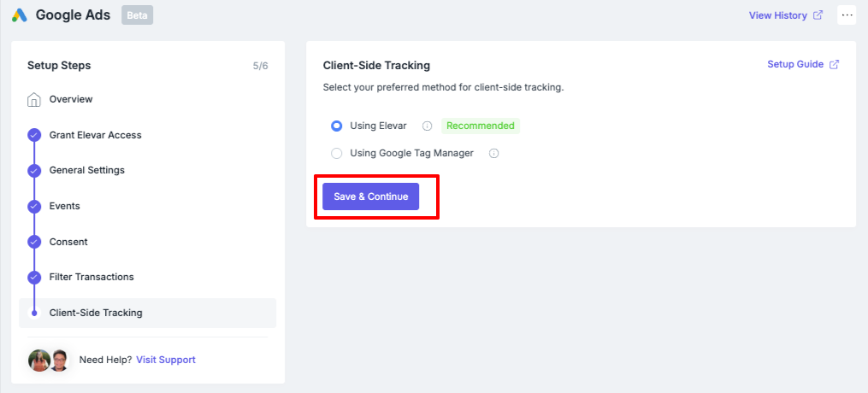The width and height of the screenshot is (868, 393).
Task: Click the Visit Support link
Action: (166, 360)
